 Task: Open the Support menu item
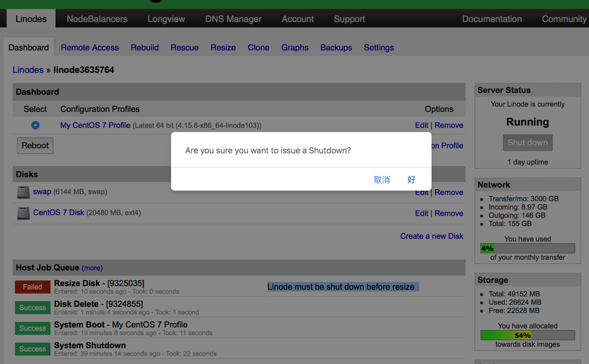click(x=350, y=19)
